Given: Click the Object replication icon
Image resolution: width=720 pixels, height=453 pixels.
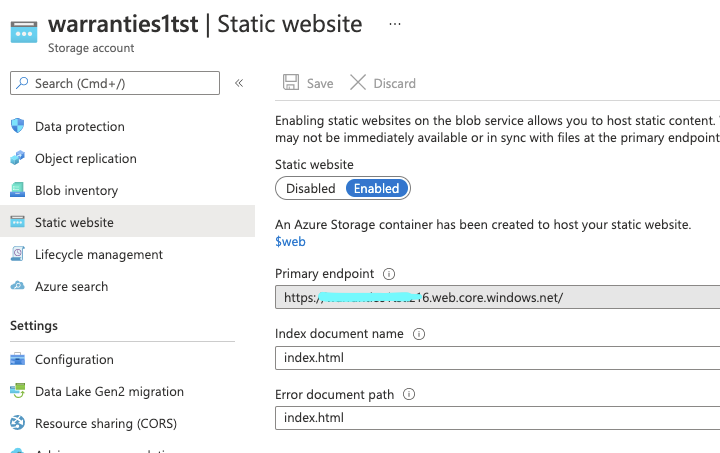Looking at the screenshot, I should [x=17, y=158].
